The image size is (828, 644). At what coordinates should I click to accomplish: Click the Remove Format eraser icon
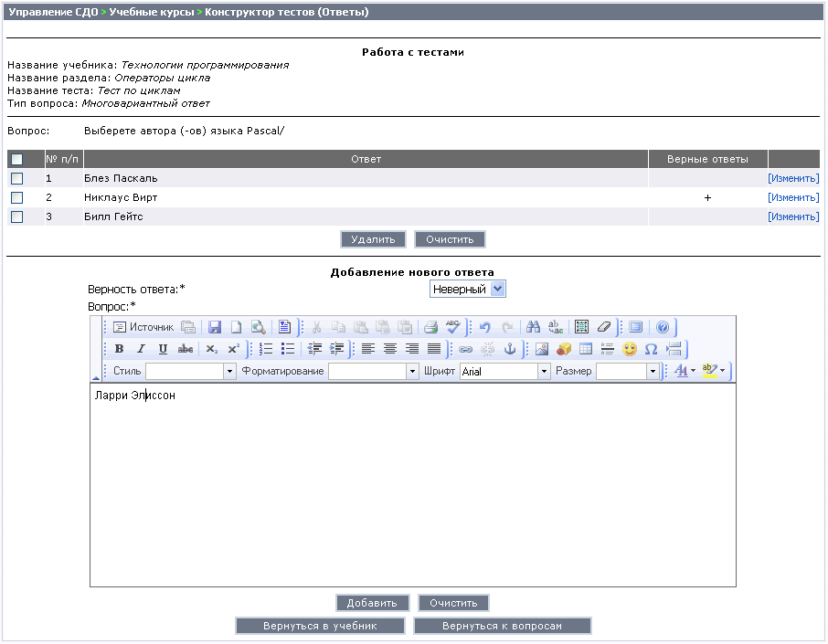point(603,327)
